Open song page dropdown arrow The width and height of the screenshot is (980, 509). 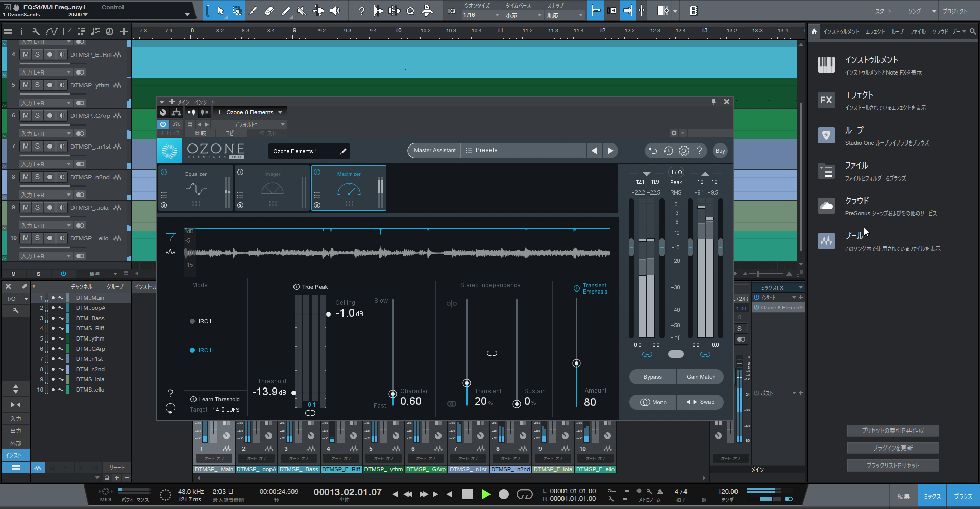click(934, 11)
